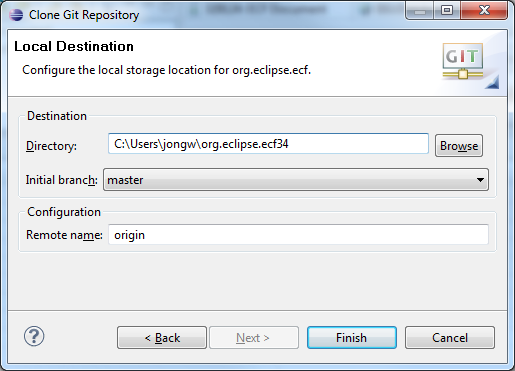515x371 pixels.
Task: Go to the previous page with Back
Action: (162, 338)
